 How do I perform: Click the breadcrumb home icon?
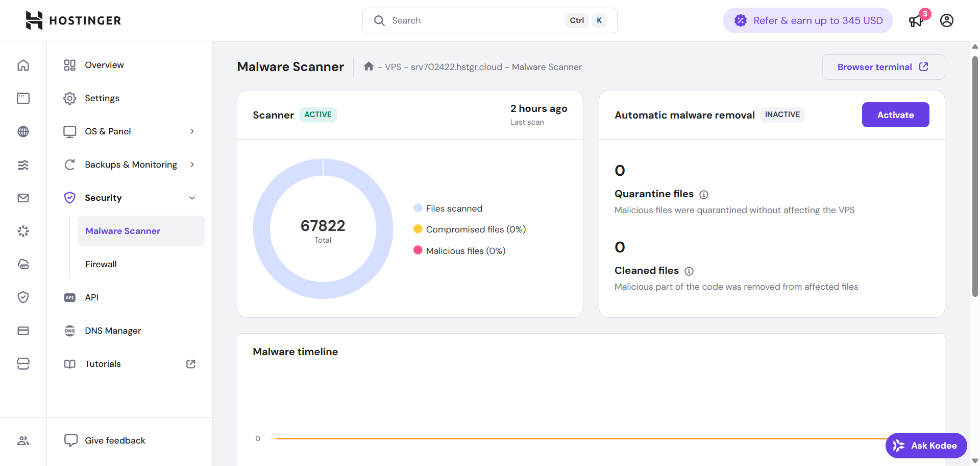tap(369, 66)
